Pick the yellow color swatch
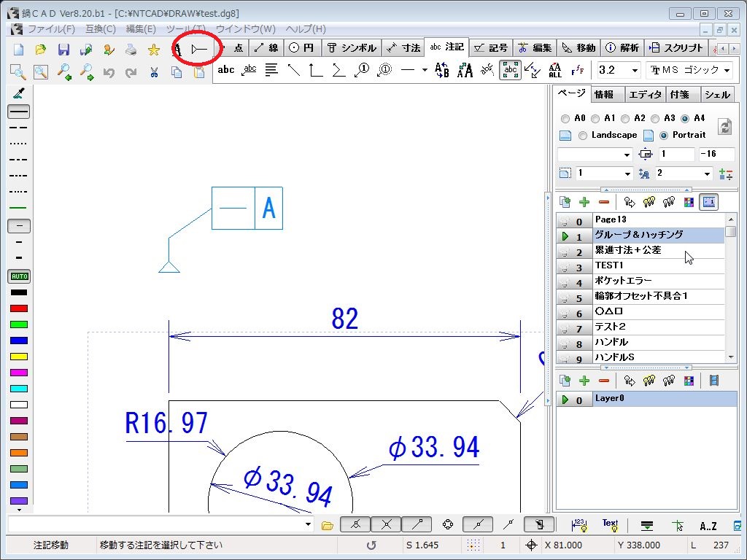This screenshot has width=747, height=560. pyautogui.click(x=19, y=357)
